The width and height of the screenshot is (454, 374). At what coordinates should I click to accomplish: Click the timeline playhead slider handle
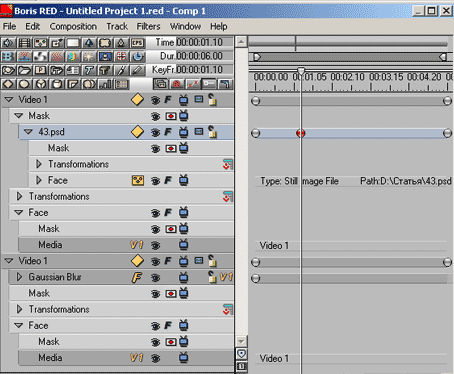tap(301, 70)
